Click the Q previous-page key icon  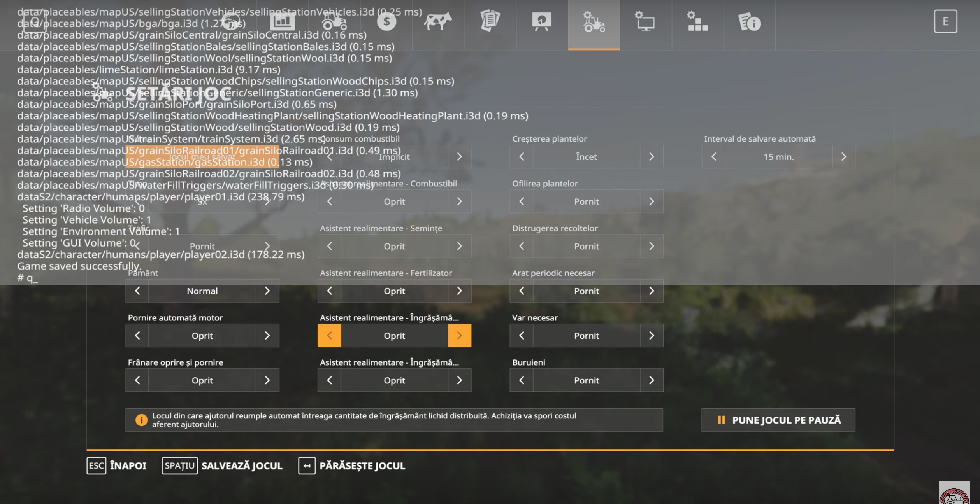point(35,21)
